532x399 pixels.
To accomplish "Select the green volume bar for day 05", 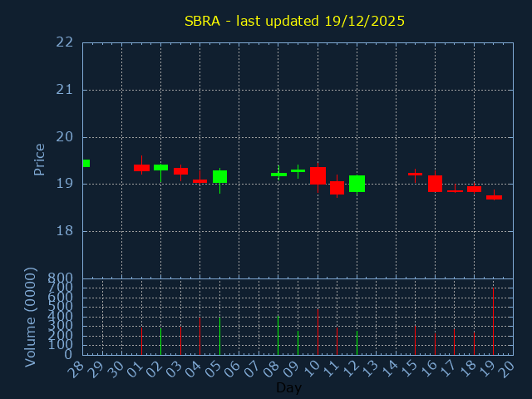I will 219,336.
